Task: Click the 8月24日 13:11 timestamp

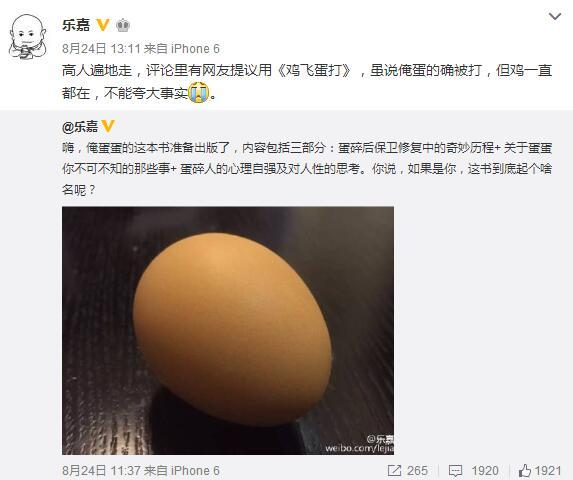Action: [x=101, y=49]
